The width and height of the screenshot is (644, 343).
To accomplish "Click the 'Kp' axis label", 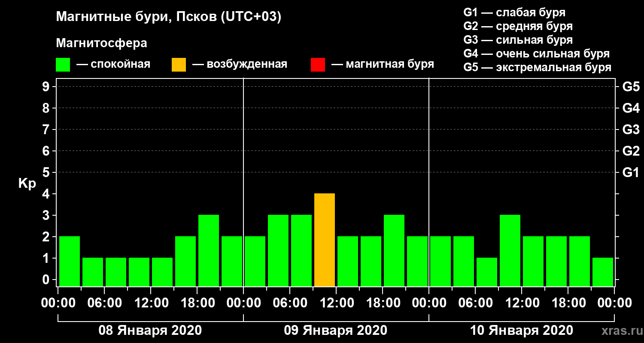I will [27, 184].
